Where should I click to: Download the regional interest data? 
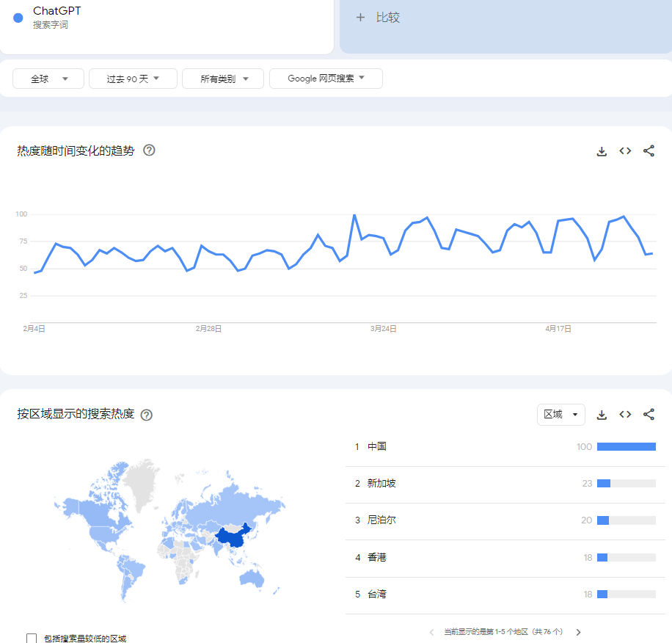click(602, 415)
